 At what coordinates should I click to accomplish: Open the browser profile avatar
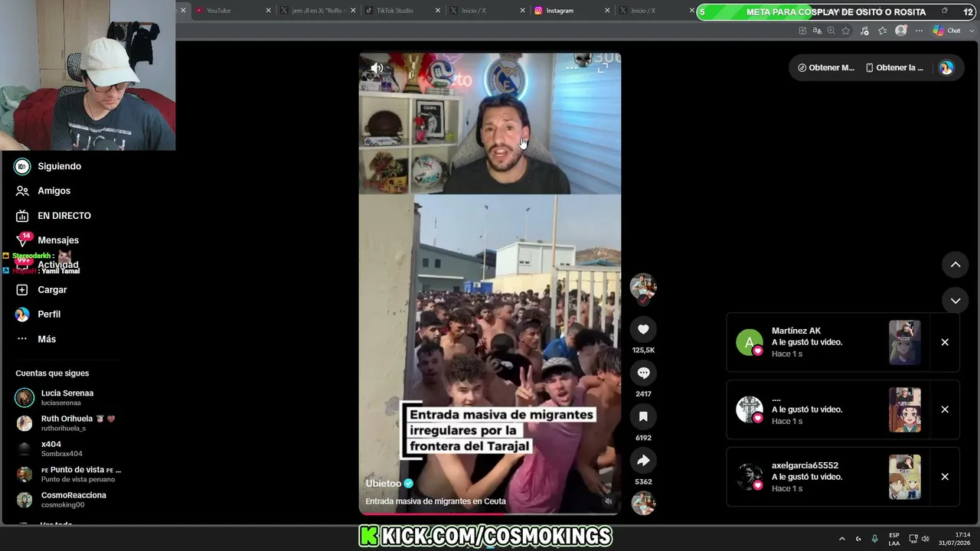901,31
